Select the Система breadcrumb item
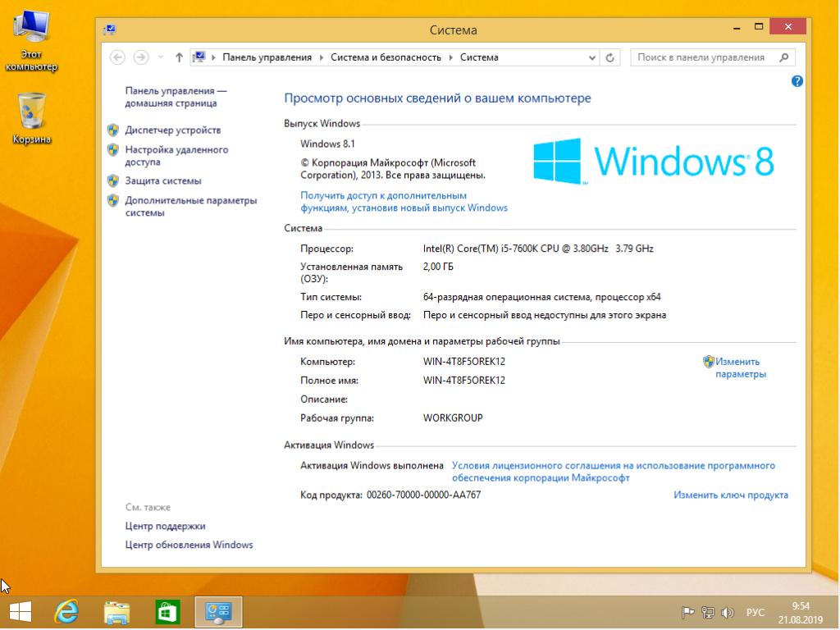Image resolution: width=840 pixels, height=630 pixels. [x=479, y=57]
